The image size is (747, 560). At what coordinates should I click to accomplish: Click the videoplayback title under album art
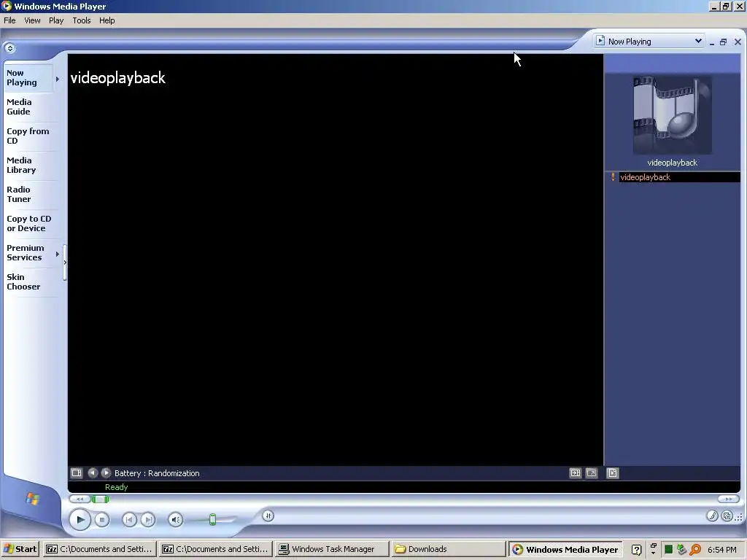click(x=672, y=163)
